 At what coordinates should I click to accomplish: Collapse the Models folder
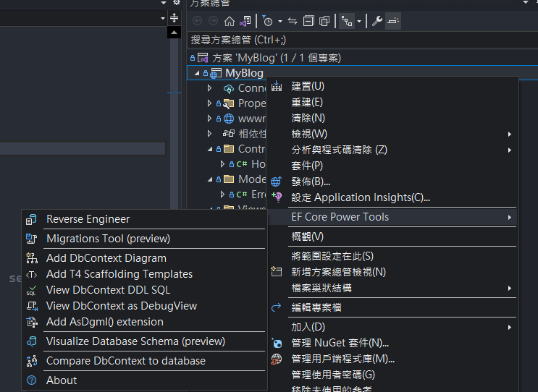pos(210,179)
